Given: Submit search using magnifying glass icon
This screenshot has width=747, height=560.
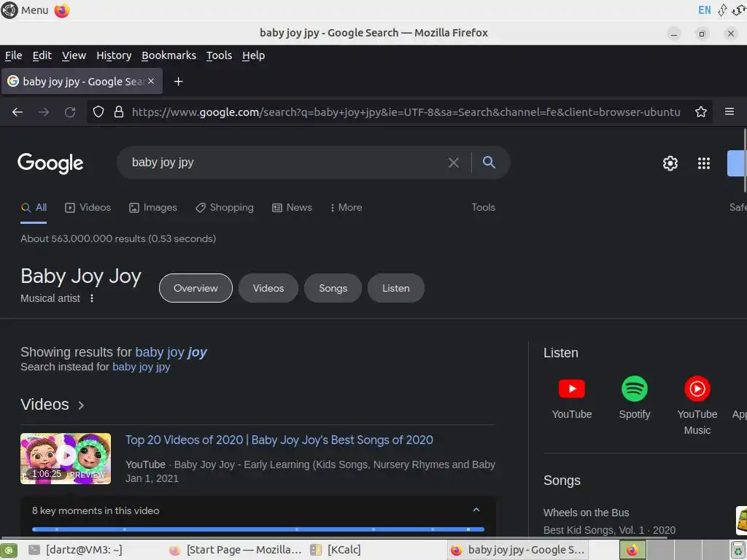Looking at the screenshot, I should point(489,163).
